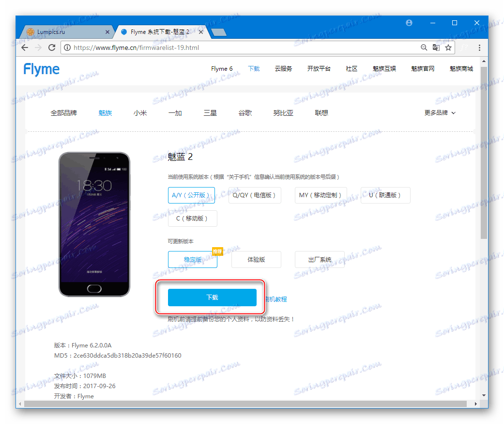Select the 三星 brand filter
Viewport: 504px width, 424px height.
[210, 113]
